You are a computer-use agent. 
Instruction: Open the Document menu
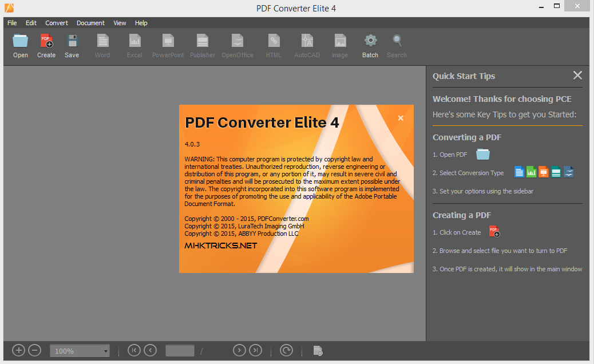click(90, 23)
